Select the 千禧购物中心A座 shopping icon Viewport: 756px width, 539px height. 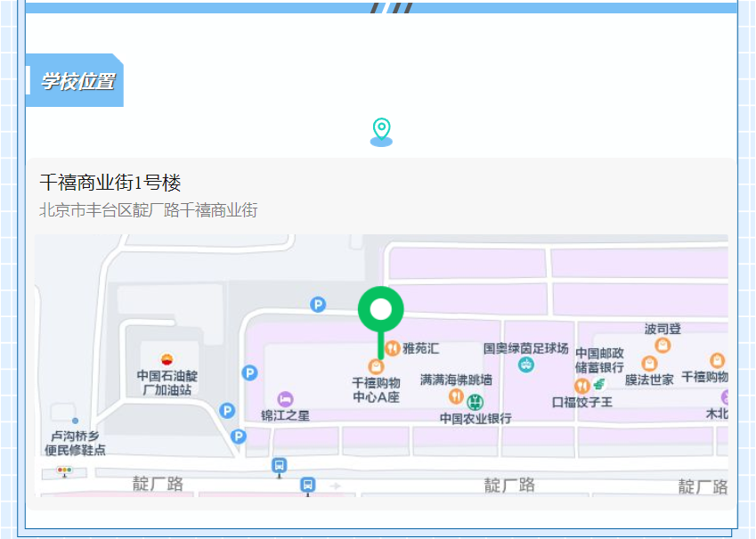pyautogui.click(x=377, y=366)
